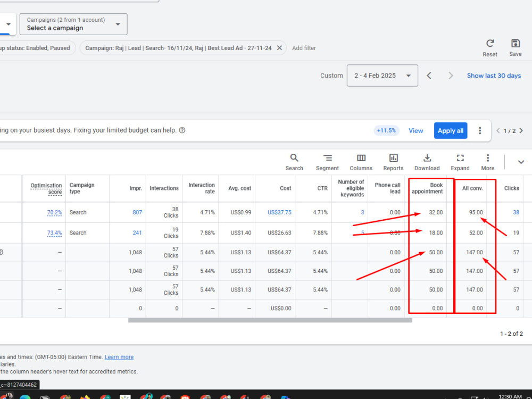Open recommendation three-dot menu
The height and width of the screenshot is (399, 532).
[479, 131]
